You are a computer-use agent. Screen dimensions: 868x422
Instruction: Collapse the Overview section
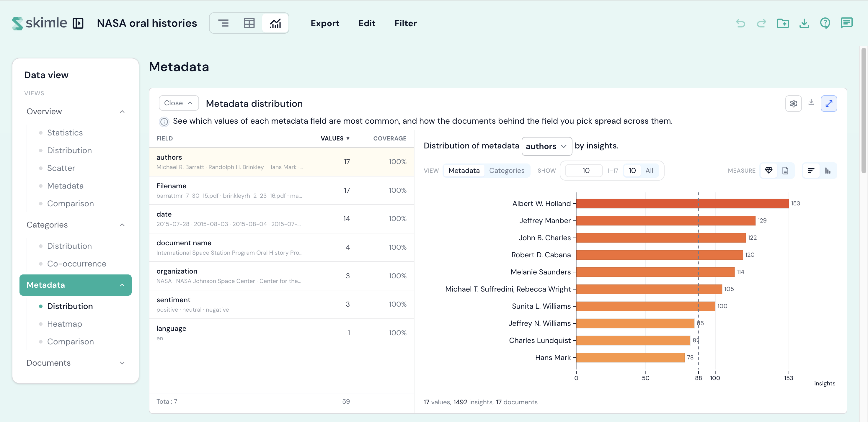click(122, 112)
